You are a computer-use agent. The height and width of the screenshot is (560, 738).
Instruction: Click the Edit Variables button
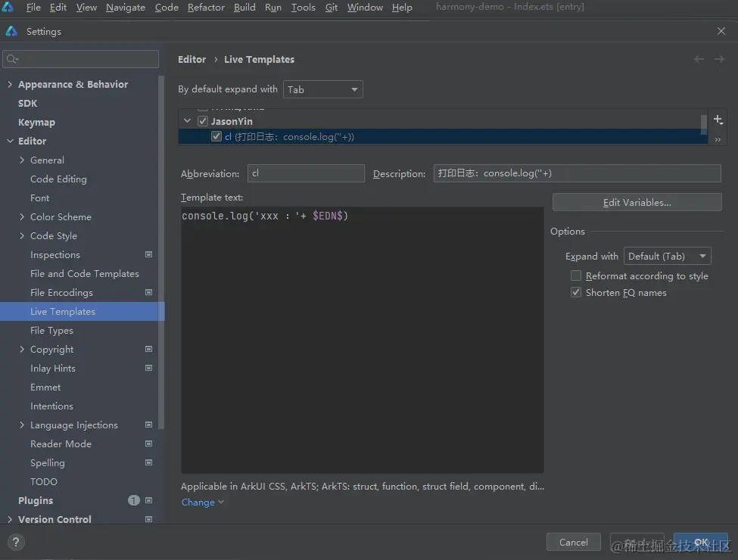637,202
